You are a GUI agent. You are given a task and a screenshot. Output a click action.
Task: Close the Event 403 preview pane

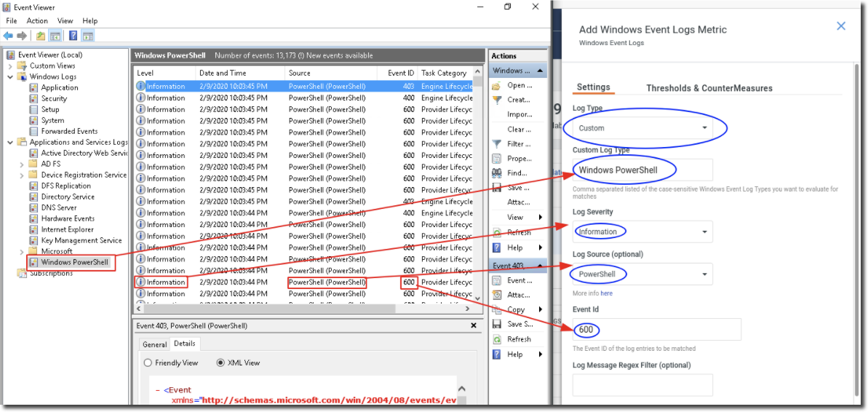tap(474, 326)
